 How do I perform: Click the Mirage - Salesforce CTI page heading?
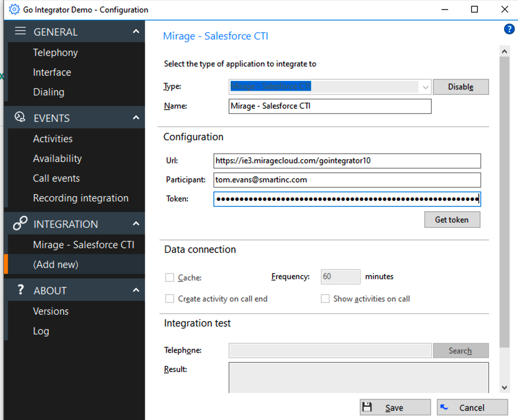pos(216,36)
